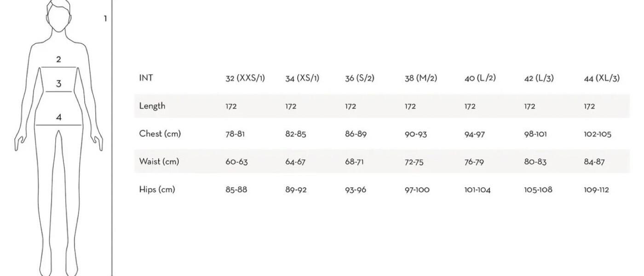Select the 90-93 chest value cell
Screen dimensions: 644x276
point(416,134)
